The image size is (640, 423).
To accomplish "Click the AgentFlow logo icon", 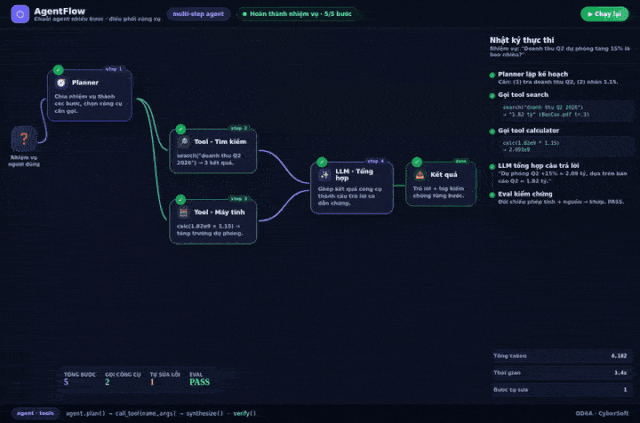I will tap(20, 14).
